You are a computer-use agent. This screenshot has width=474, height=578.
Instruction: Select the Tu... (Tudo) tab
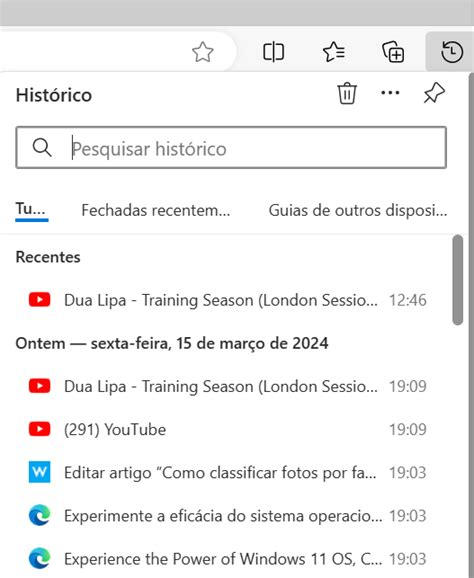click(x=31, y=210)
